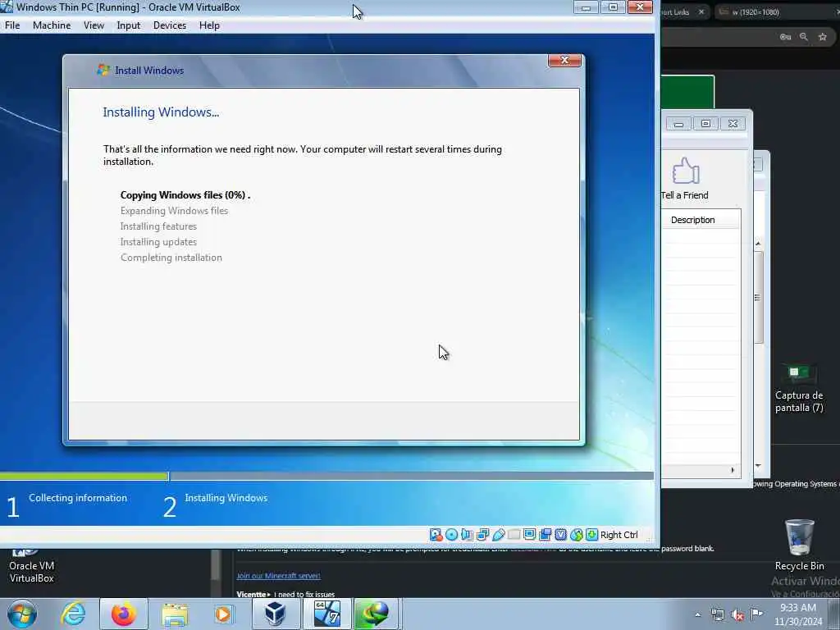
Task: Open the Help menu
Action: 209,25
